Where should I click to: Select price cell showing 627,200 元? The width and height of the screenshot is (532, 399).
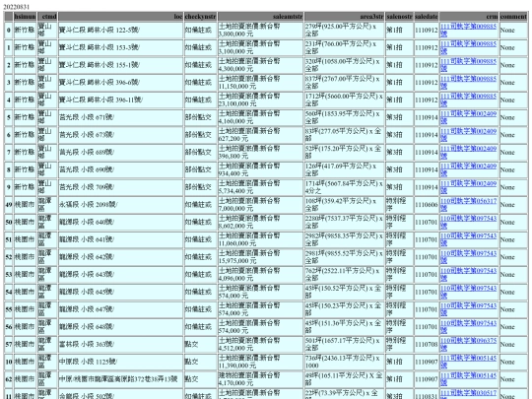260,135
